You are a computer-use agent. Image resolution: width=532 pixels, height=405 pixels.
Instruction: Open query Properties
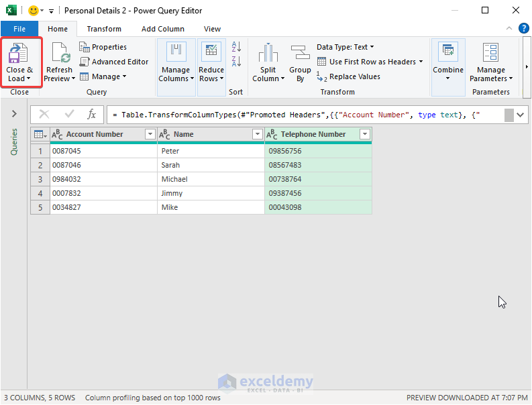tap(103, 47)
